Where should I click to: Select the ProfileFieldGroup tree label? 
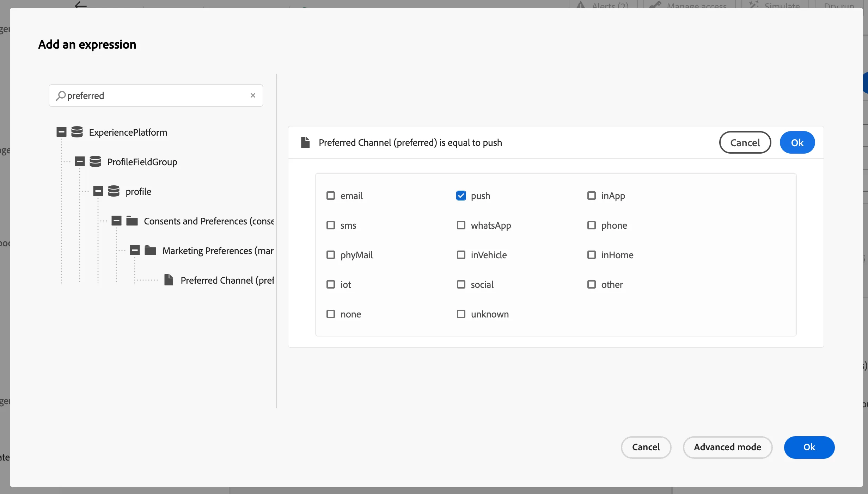point(142,162)
